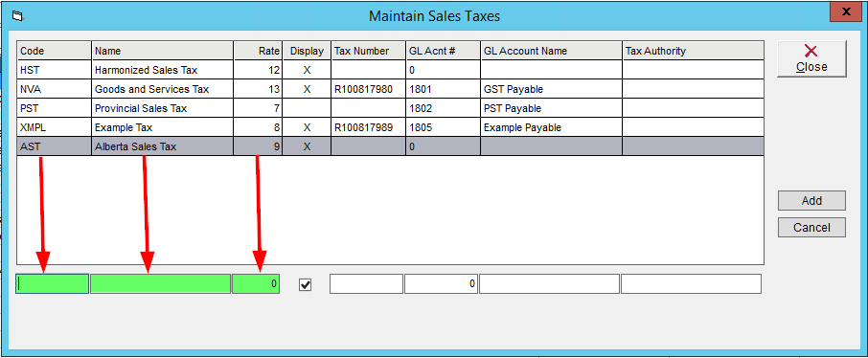Select the Goods and Services Tax row

tap(390, 89)
